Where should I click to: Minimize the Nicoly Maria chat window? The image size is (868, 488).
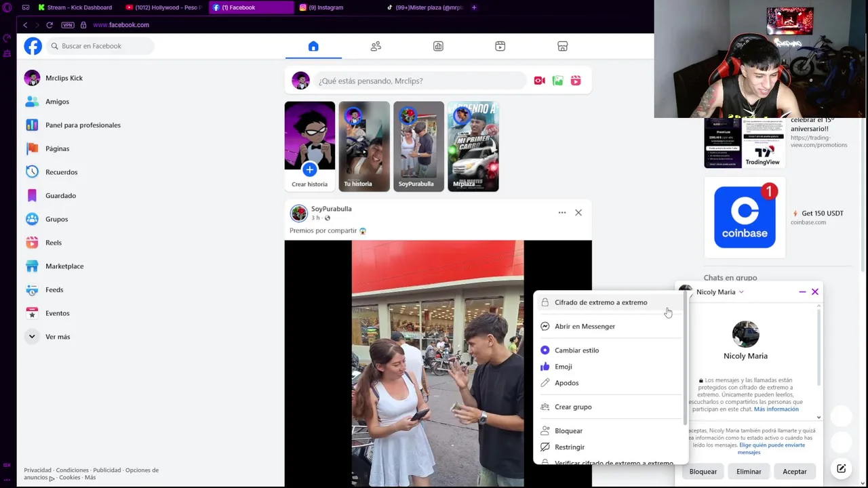[802, 292]
